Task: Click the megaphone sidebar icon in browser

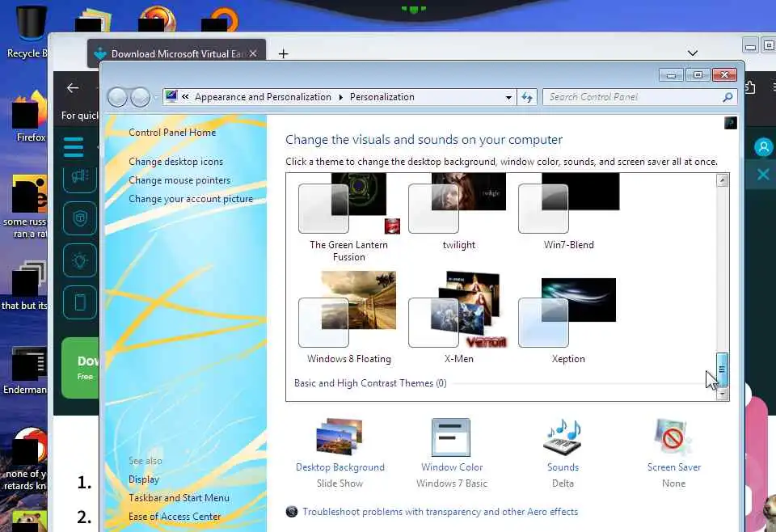Action: click(80, 176)
